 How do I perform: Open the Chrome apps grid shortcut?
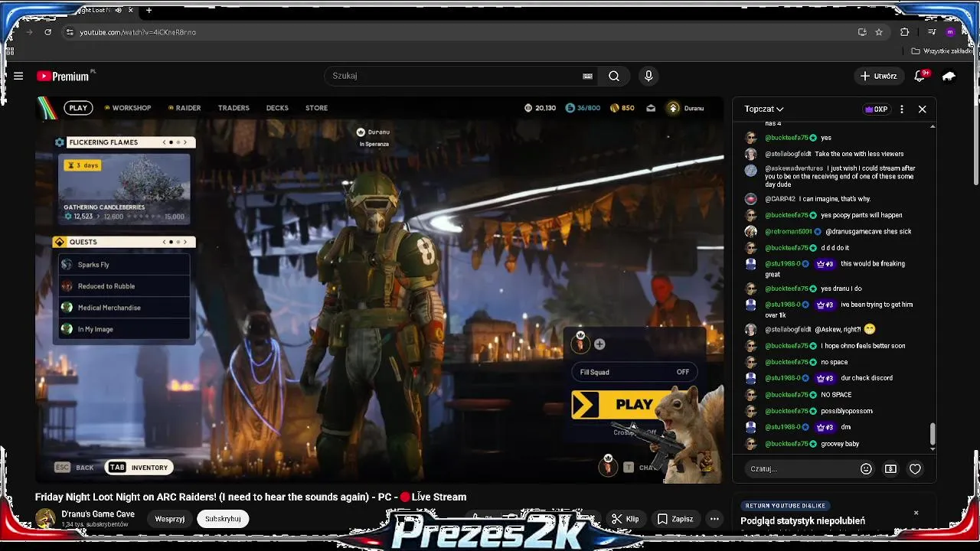pyautogui.click(x=10, y=51)
